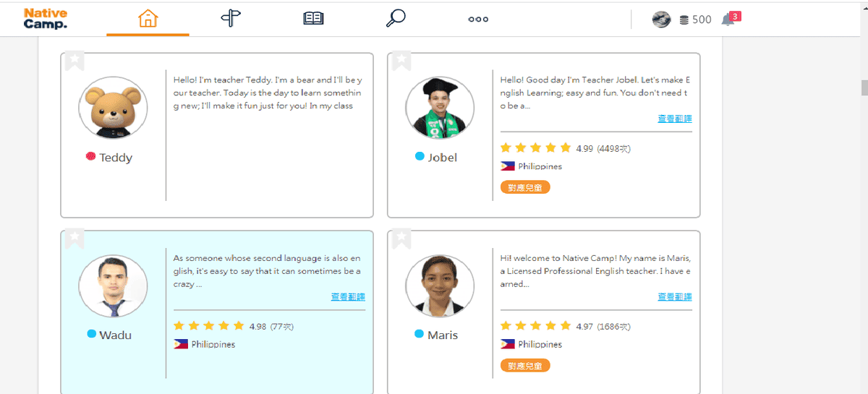Screen dimensions: 868x394
Task: Click Jobel's view translation link
Action: [x=674, y=119]
